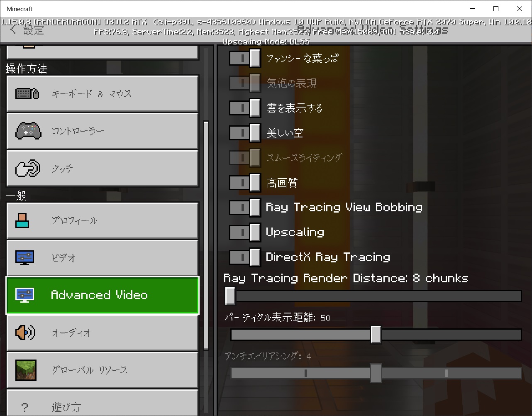Click the 高画質 label text
Image resolution: width=532 pixels, height=416 pixels.
pyautogui.click(x=282, y=183)
